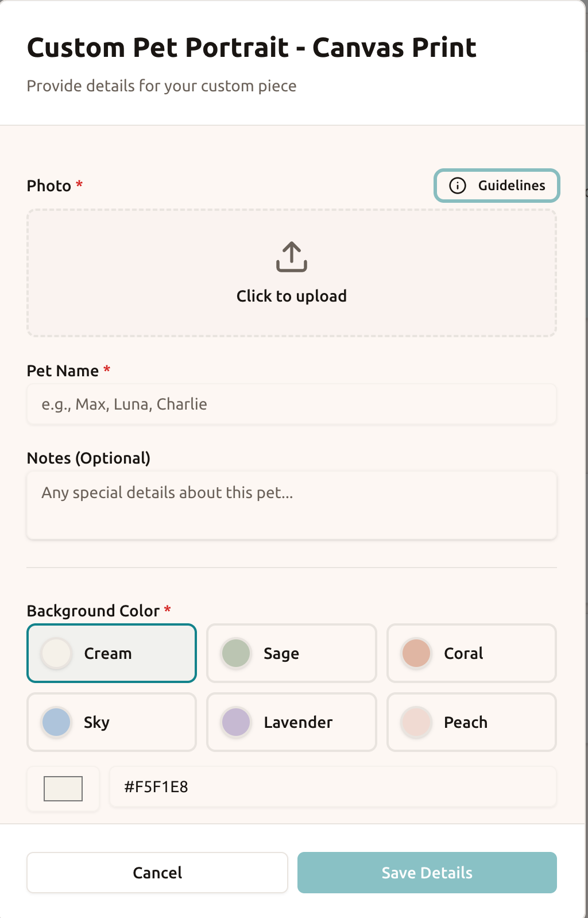Click the Pet Name input field
Viewport: 588px width, 918px height.
pos(291,404)
